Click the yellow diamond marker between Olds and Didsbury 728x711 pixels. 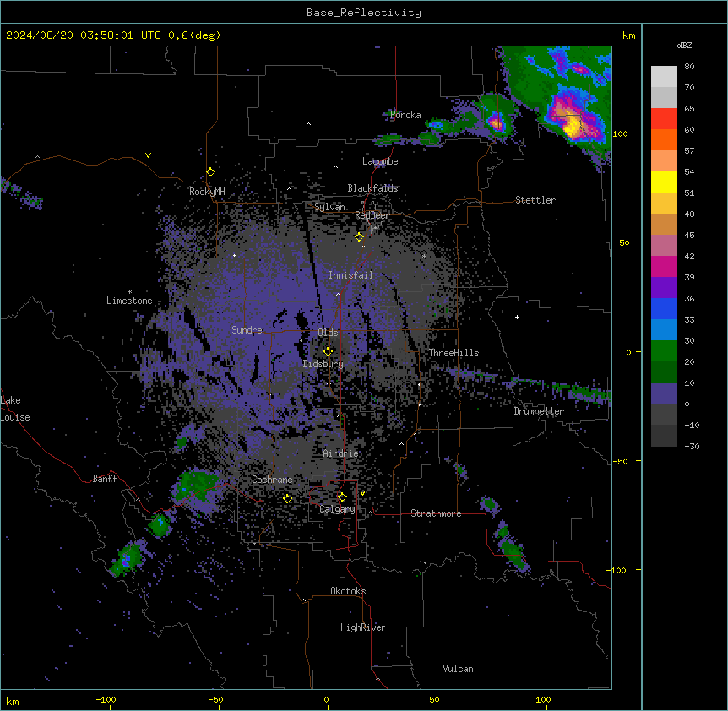[329, 352]
